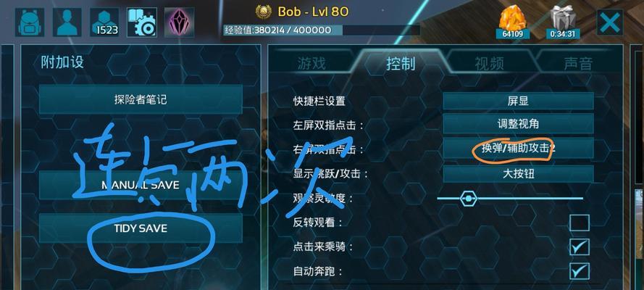
Task: Change the 快捷栏设置 option 屏显
Action: [518, 101]
